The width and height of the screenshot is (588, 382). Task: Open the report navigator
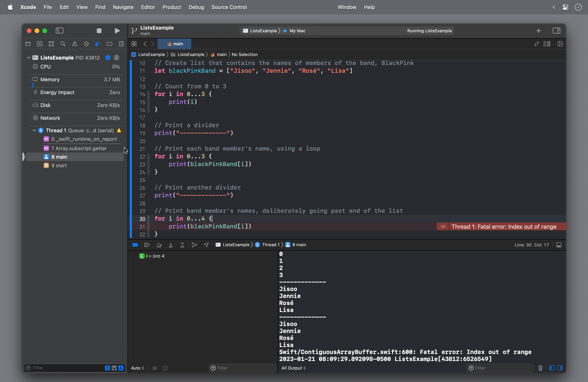[121, 44]
